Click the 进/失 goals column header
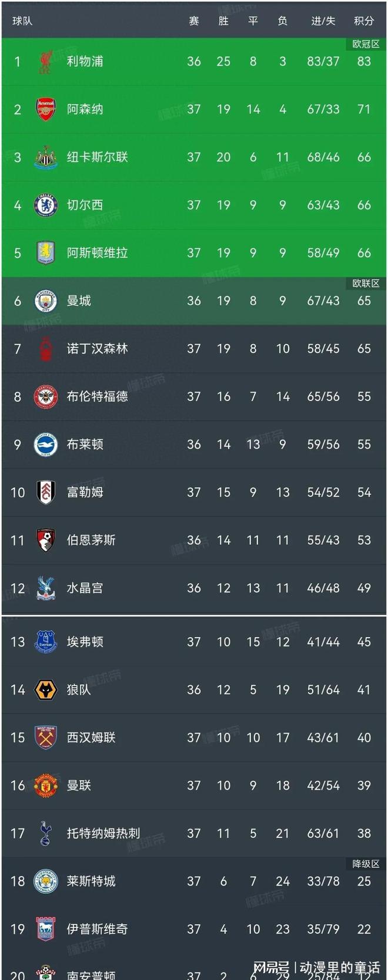Viewport: 388px width, 980px height. click(322, 21)
